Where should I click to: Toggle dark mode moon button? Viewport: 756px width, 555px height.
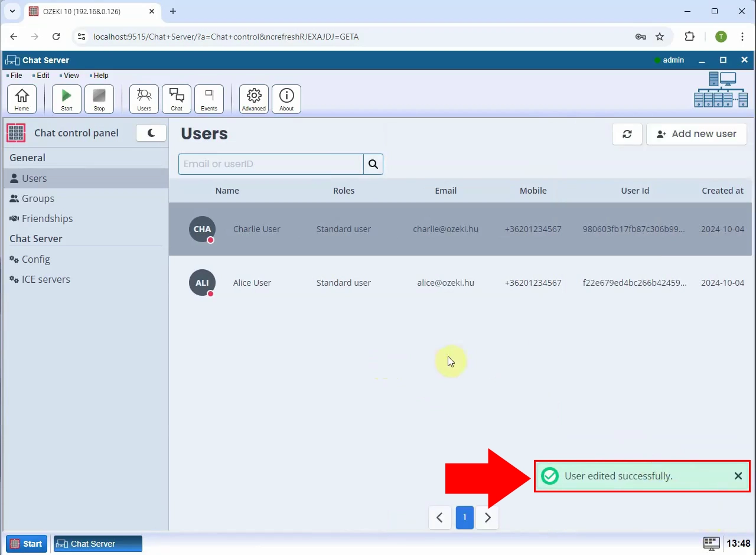coord(151,133)
